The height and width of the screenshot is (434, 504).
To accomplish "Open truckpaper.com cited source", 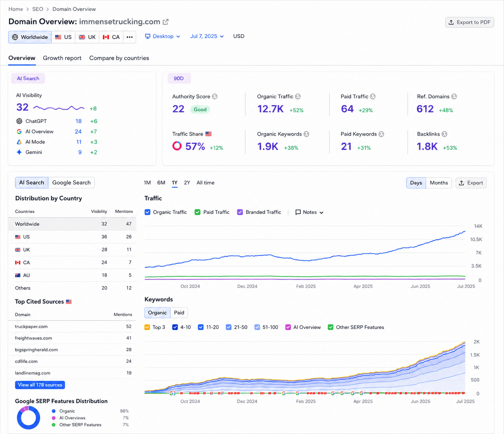I will tap(31, 327).
